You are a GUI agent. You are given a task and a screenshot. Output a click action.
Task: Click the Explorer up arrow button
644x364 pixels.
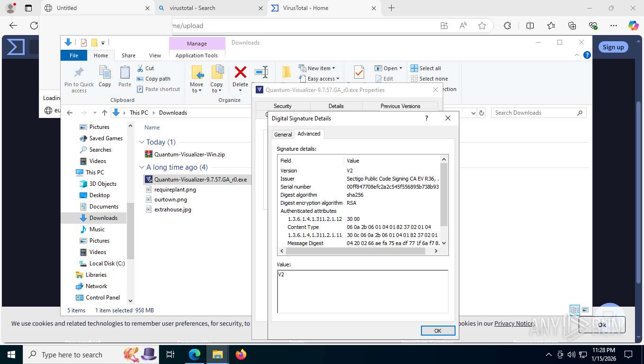point(105,113)
